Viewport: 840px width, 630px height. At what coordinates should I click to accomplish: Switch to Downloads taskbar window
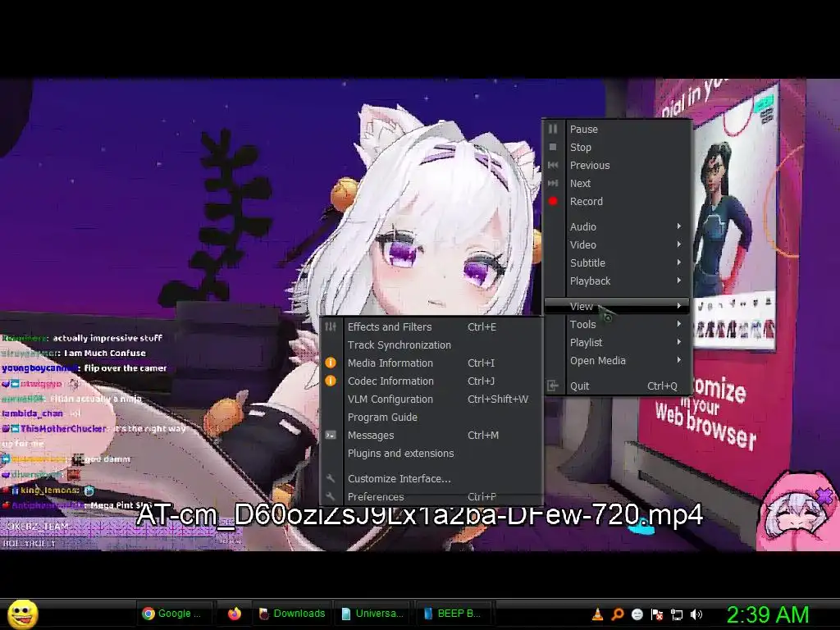coord(292,614)
